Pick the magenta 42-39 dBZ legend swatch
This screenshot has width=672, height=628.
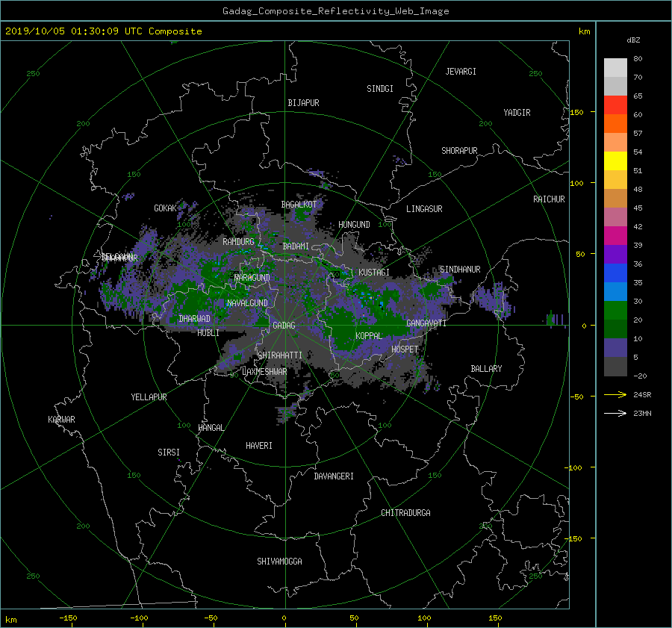click(x=615, y=235)
